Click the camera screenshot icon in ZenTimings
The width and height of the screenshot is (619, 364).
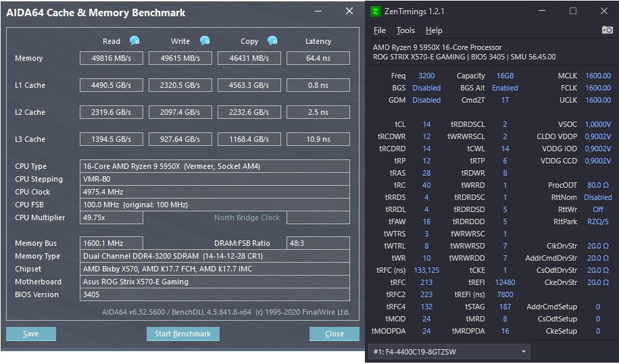(x=607, y=30)
